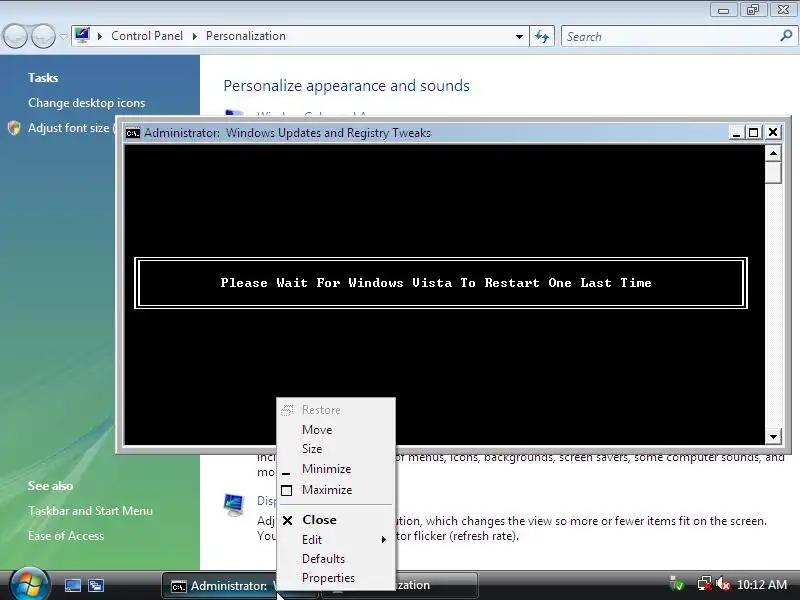
Task: Click the Control Panel breadcrumb
Action: tap(147, 36)
